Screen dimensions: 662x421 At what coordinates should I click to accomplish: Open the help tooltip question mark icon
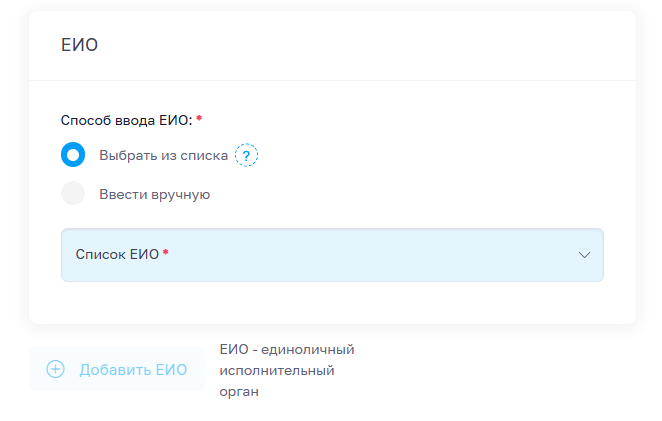click(x=246, y=155)
